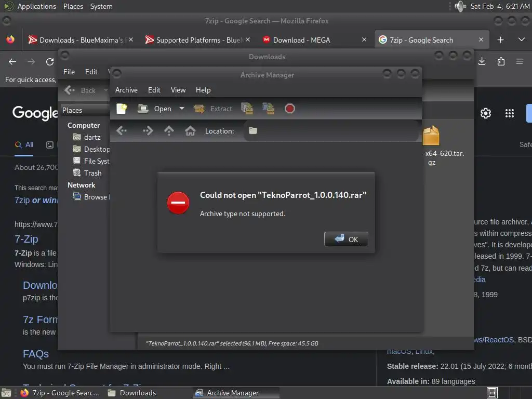Screen dimensions: 532x399
Task: Click the red Stop icon
Action: click(x=289, y=109)
